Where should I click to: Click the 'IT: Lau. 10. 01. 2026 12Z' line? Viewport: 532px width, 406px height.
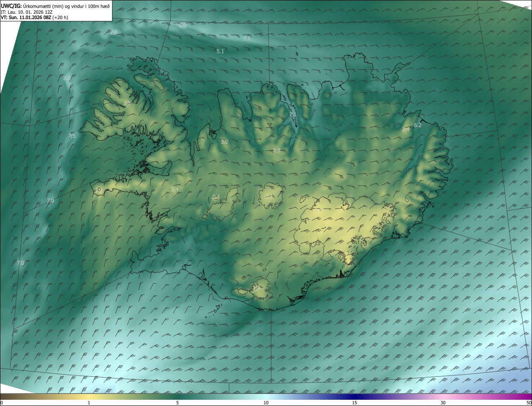(27, 12)
